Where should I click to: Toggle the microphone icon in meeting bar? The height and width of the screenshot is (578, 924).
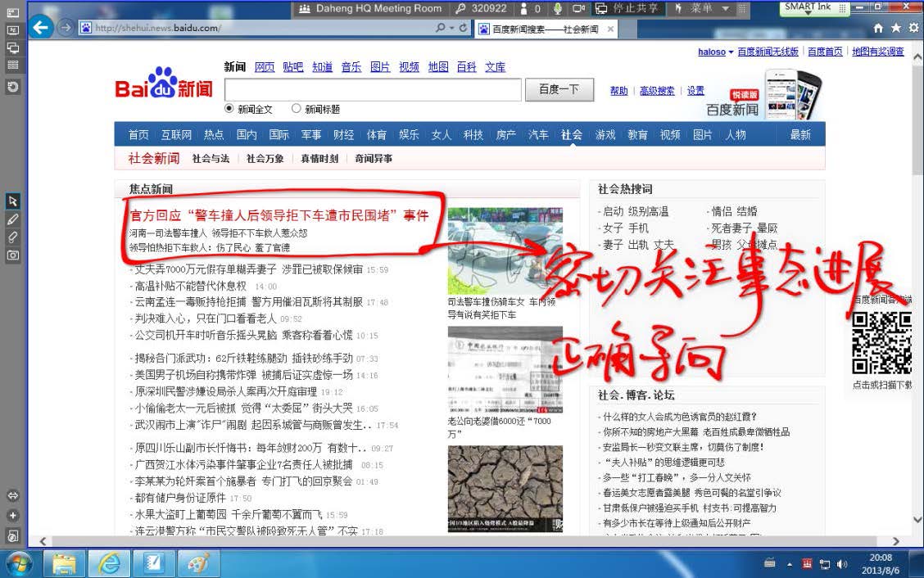coord(558,8)
